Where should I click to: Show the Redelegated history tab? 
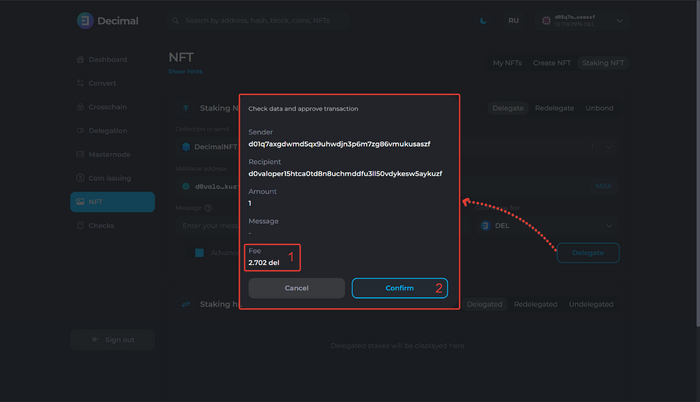(535, 304)
